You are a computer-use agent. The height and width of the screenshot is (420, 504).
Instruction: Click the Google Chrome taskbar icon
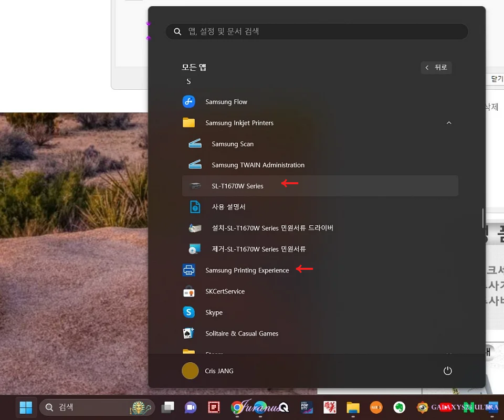(x=237, y=407)
